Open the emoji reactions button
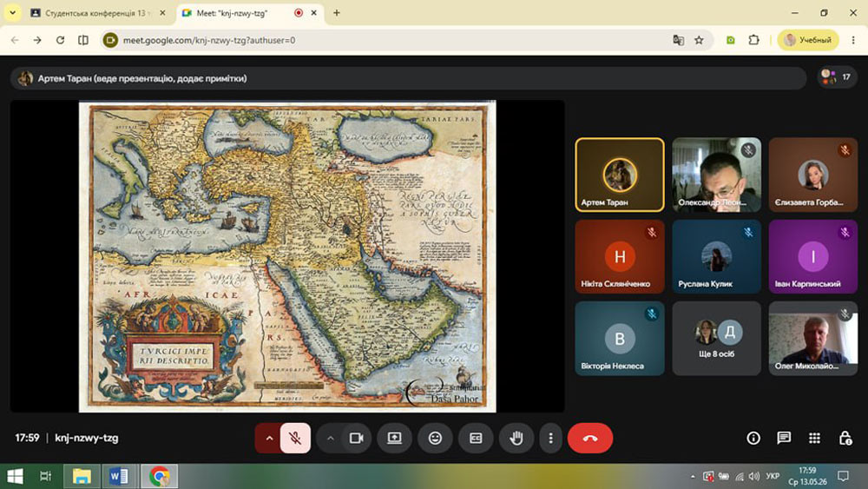The height and width of the screenshot is (489, 868). 436,438
